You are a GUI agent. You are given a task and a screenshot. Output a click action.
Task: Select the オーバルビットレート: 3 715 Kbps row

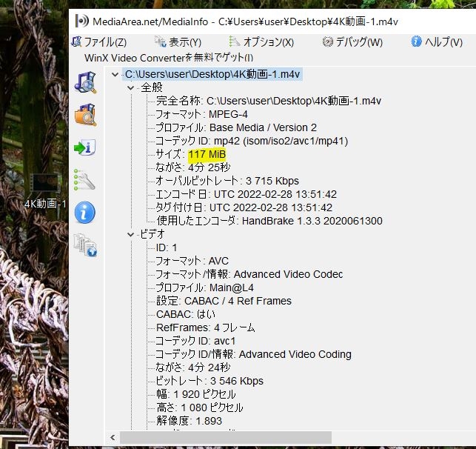227,181
